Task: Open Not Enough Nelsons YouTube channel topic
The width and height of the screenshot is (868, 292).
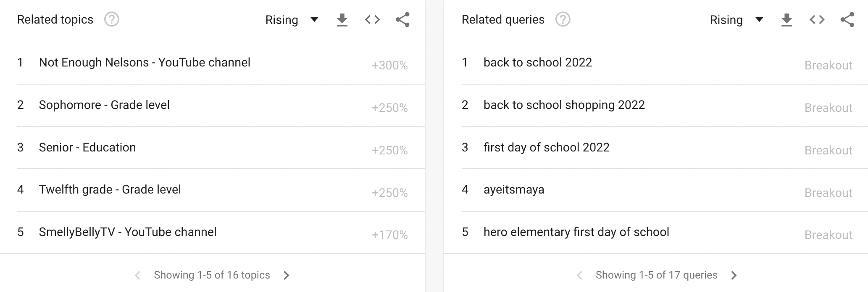Action: pyautogui.click(x=145, y=63)
